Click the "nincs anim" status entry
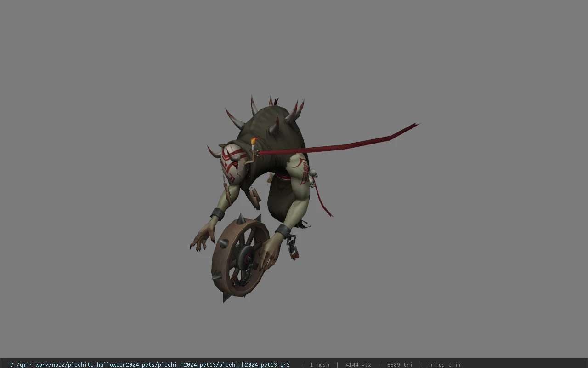Viewport: 588px width, 368px height. (x=445, y=365)
